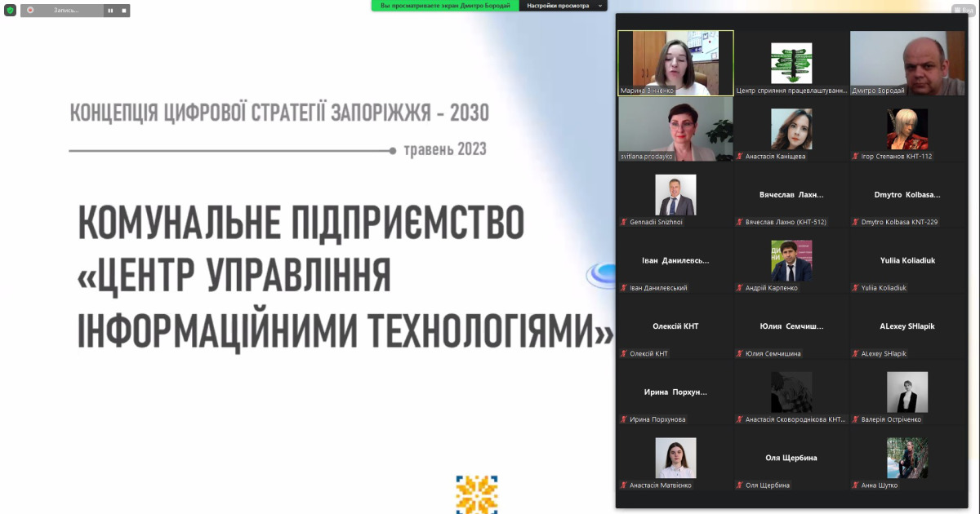Click muted mic icon next to Анна Шутко
This screenshot has width=980, height=514.
point(856,485)
